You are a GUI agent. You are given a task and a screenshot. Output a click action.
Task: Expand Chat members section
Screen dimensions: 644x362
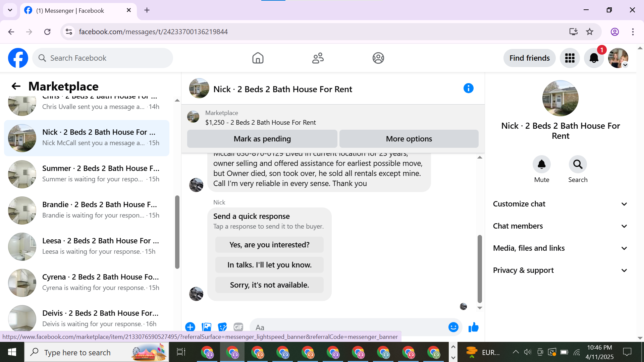(x=560, y=226)
